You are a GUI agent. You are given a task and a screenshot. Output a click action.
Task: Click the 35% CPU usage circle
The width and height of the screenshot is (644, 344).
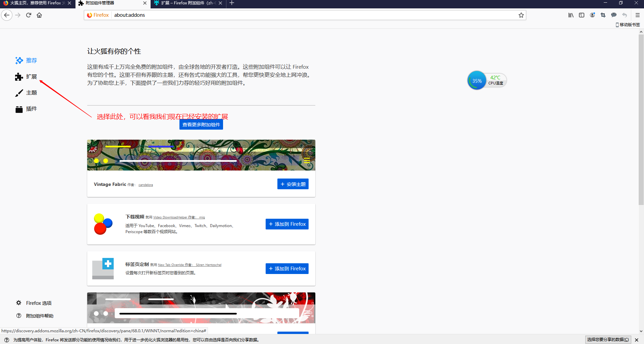[x=477, y=80]
